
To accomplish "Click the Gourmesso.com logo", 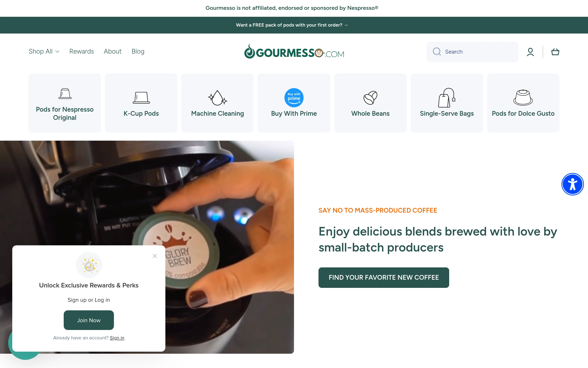I will point(294,51).
